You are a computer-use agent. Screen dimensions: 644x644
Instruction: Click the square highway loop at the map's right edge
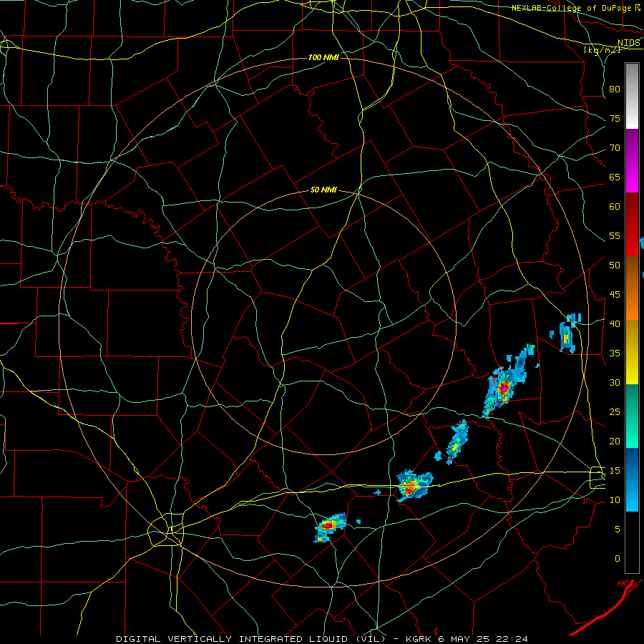597,478
